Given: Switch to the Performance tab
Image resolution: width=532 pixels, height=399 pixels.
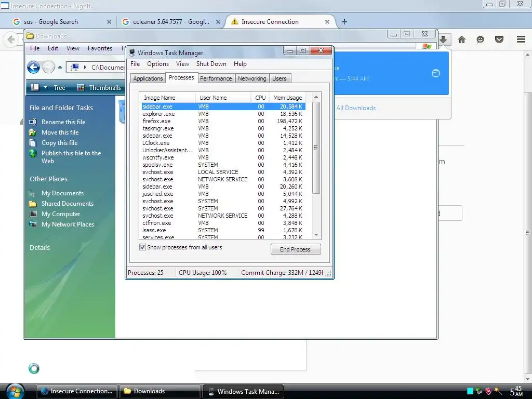Looking at the screenshot, I should [x=216, y=78].
